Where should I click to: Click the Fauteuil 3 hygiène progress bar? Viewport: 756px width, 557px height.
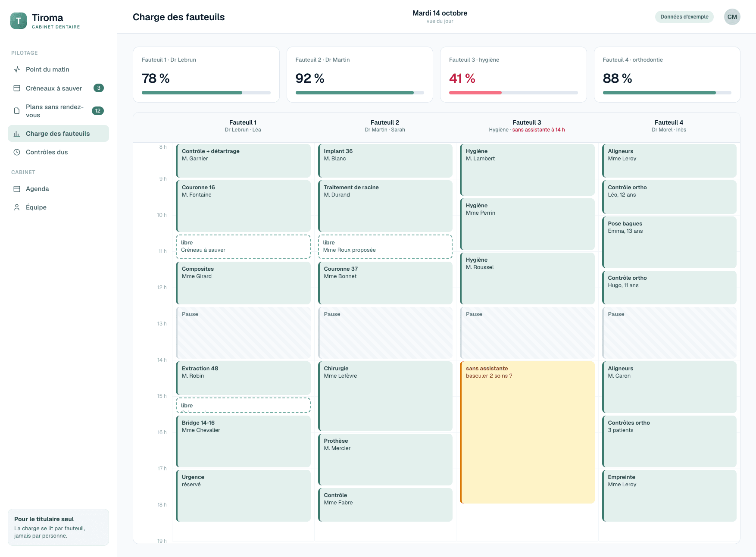[513, 93]
